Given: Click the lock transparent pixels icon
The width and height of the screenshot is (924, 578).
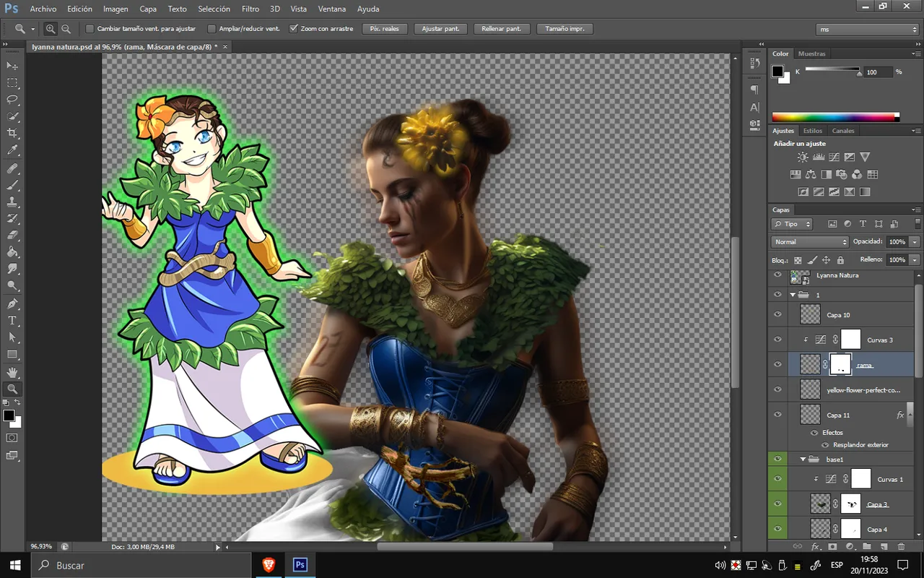Looking at the screenshot, I should click(x=798, y=260).
